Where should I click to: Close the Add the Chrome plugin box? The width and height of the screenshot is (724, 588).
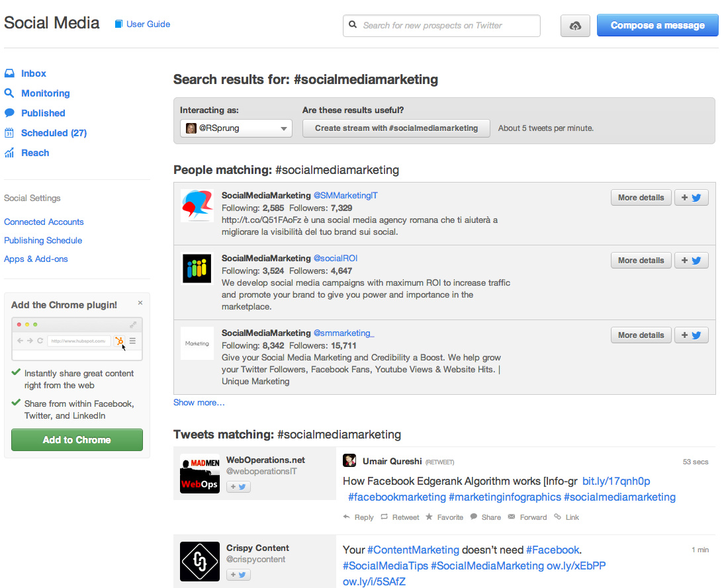[x=140, y=303]
